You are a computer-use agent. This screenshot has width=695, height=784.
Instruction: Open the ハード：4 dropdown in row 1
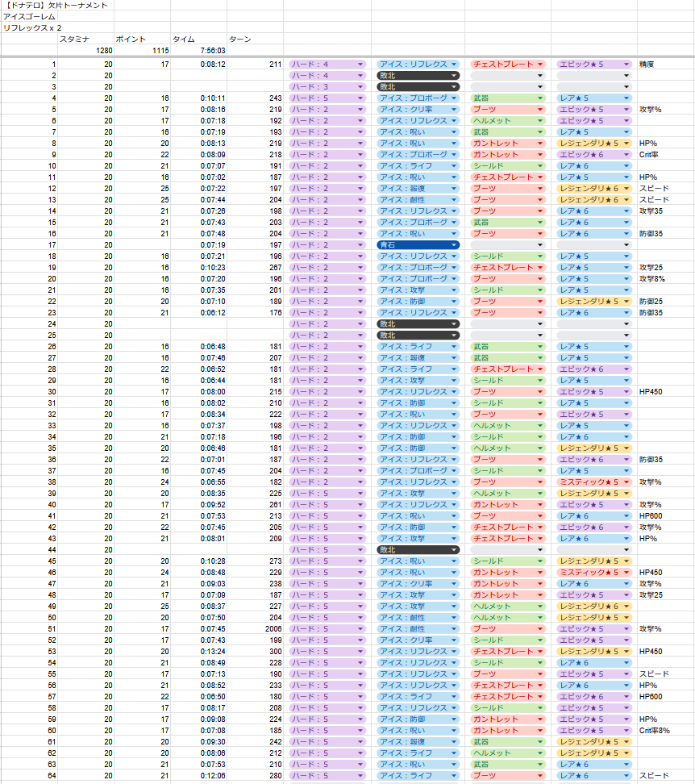[x=327, y=64]
